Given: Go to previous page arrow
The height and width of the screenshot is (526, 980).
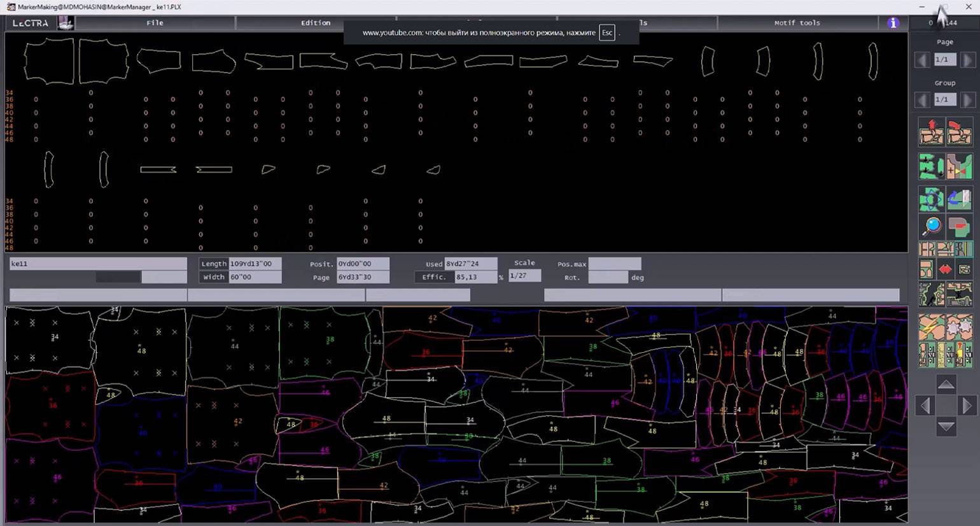Looking at the screenshot, I should [x=922, y=60].
